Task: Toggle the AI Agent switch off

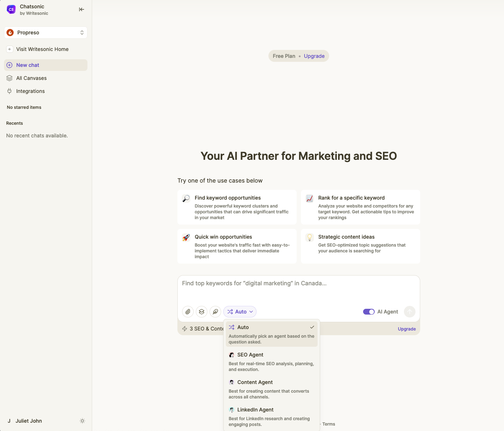Action: (x=369, y=312)
